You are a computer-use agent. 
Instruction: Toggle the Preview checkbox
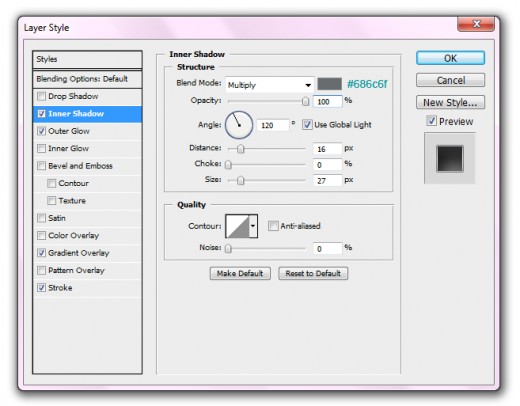tap(431, 121)
